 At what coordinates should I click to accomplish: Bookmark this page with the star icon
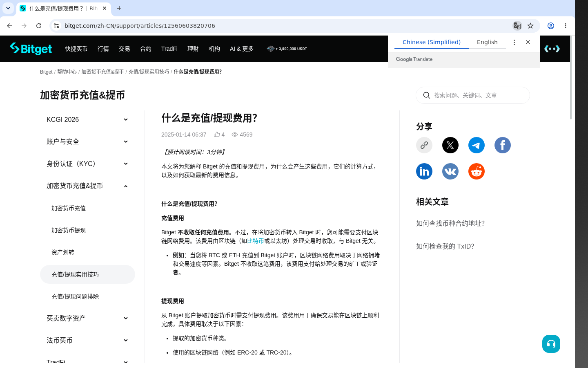pos(530,26)
